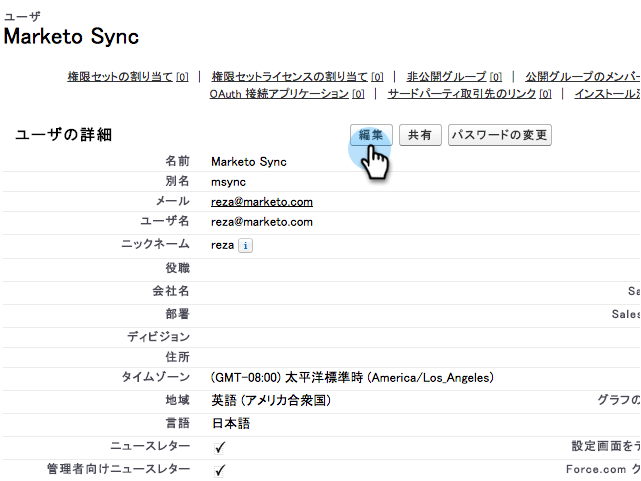641x481 pixels.
Task: Click the nickname info icon beside reza
Action: [x=245, y=246]
